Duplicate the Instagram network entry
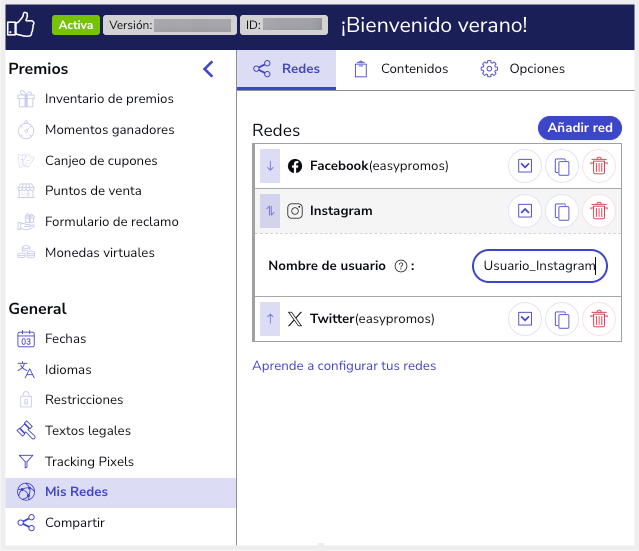639x551 pixels. coord(562,211)
